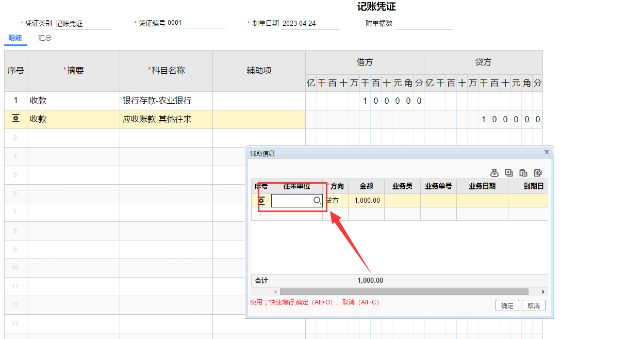
Task: Click the 辅助项 cell of highlighted row
Action: pyautogui.click(x=259, y=119)
